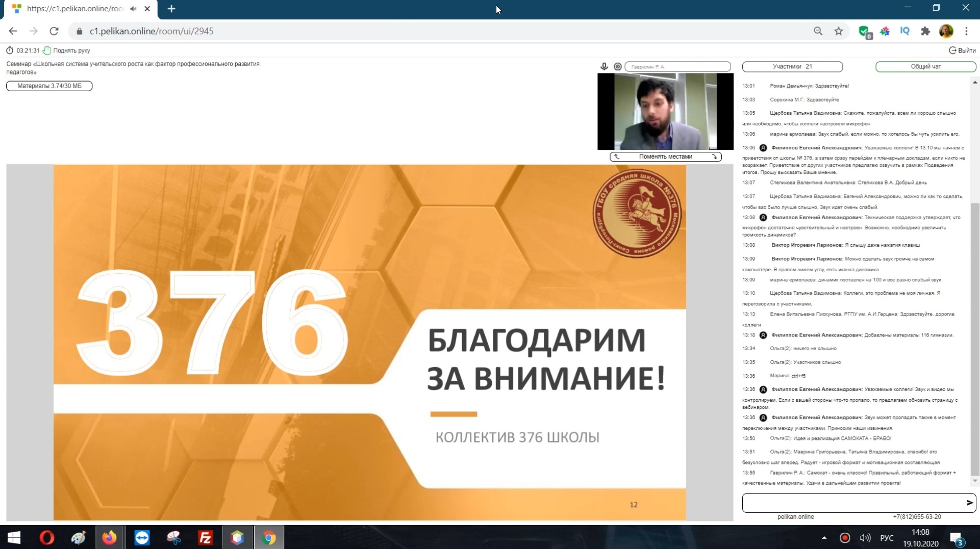
Task: Open the 'Материалы 3.74/30 МБ' button
Action: pos(49,86)
